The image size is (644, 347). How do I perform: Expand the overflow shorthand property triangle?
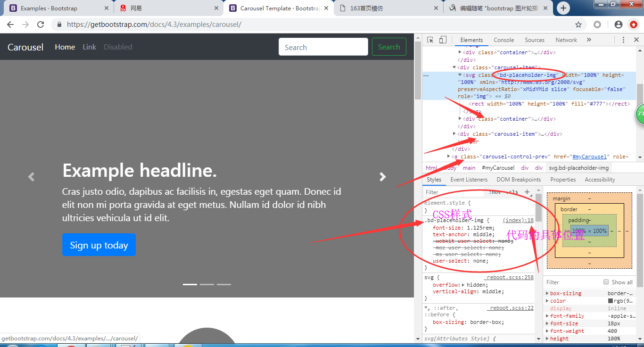463,285
